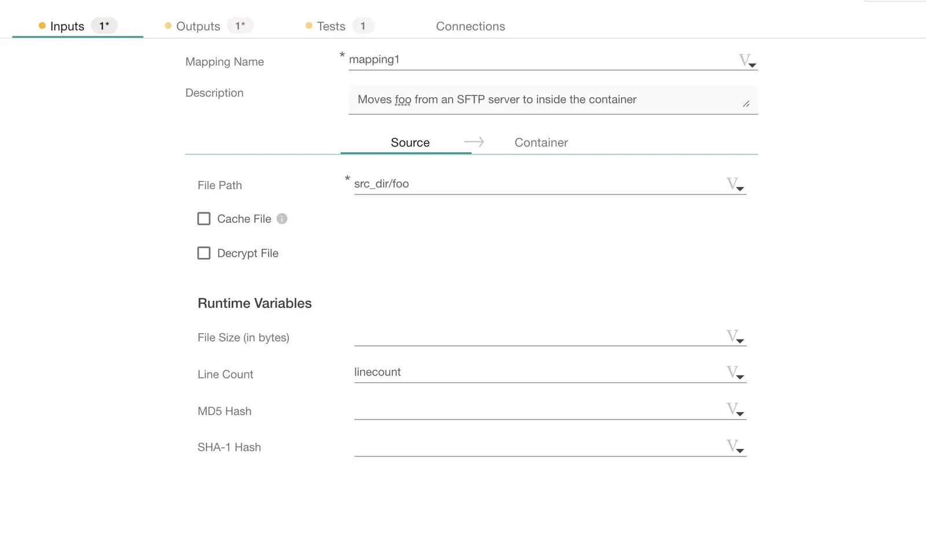The image size is (926, 560).
Task: Enable the Decrypt File checkbox
Action: [204, 253]
